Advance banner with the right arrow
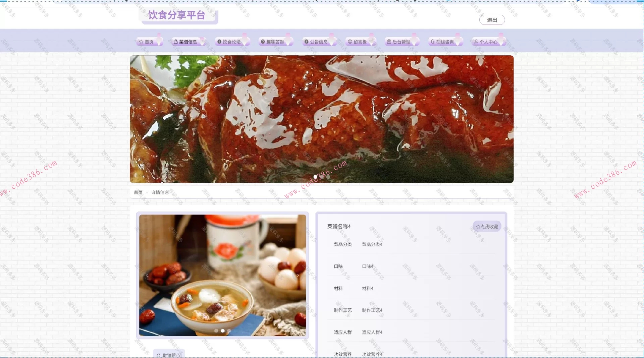This screenshot has width=644, height=358. click(503, 118)
